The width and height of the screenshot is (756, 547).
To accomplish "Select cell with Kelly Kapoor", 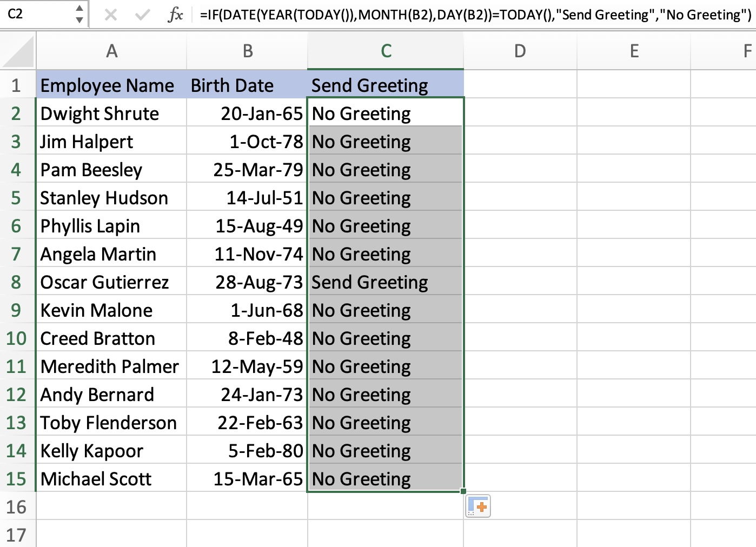I will pyautogui.click(x=111, y=450).
